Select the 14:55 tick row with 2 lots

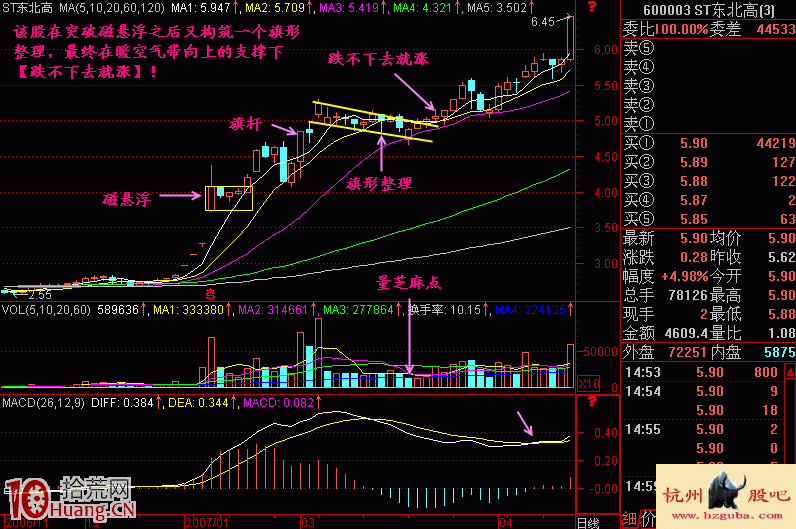tap(703, 429)
